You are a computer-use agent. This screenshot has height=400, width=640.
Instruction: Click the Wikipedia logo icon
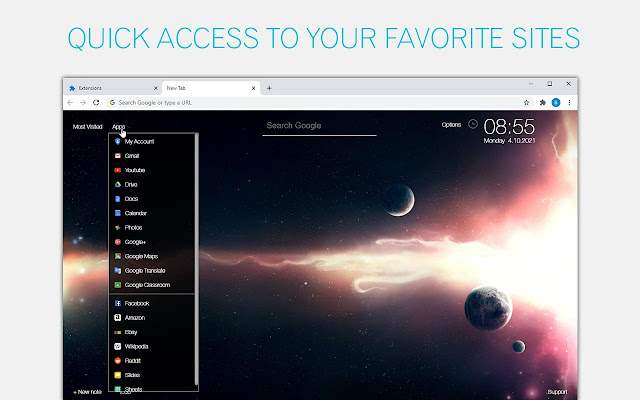pos(118,347)
